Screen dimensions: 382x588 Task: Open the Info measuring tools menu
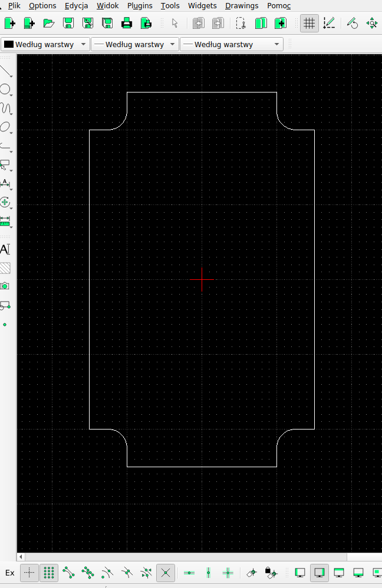click(6, 222)
